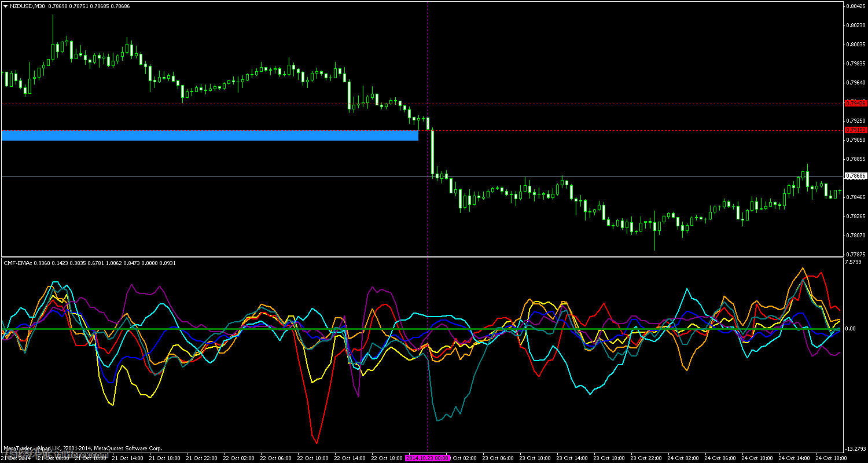Viewport: 868px width, 463px height.
Task: Click the 0.80035 price axis label
Action: pos(855,44)
